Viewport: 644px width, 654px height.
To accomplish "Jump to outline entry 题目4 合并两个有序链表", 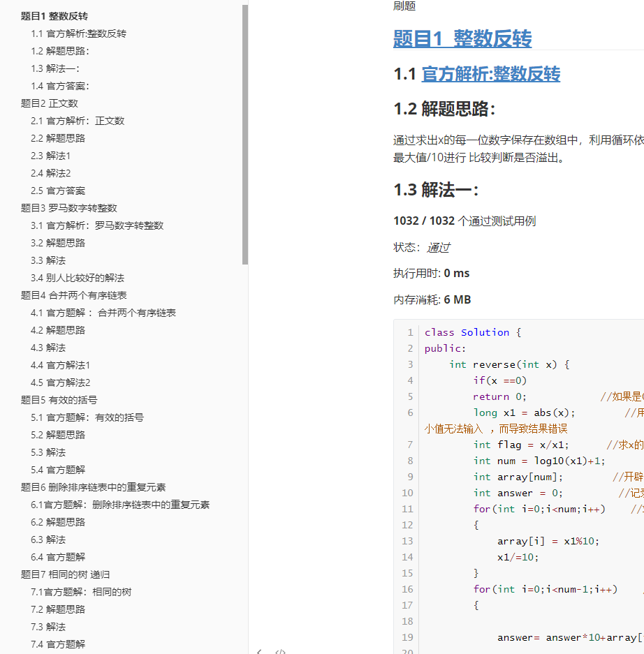I will coord(74,296).
